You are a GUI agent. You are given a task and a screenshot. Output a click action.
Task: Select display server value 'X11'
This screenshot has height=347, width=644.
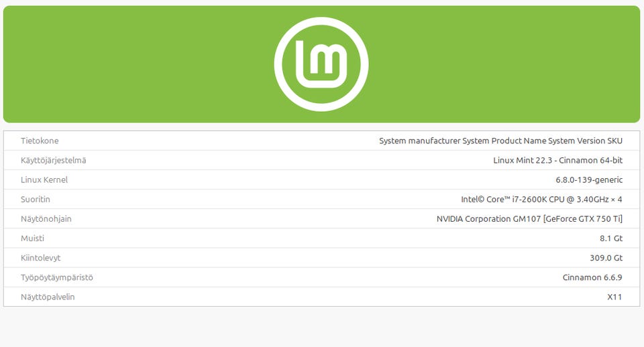(x=614, y=297)
